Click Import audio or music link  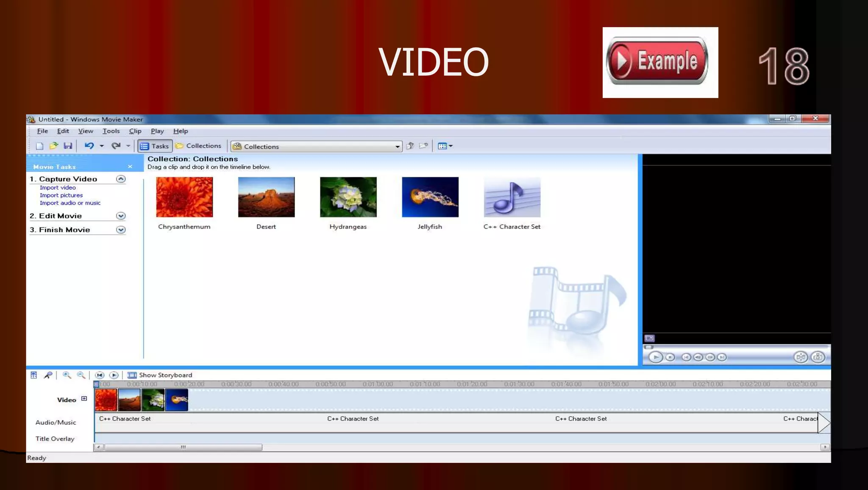[70, 203]
